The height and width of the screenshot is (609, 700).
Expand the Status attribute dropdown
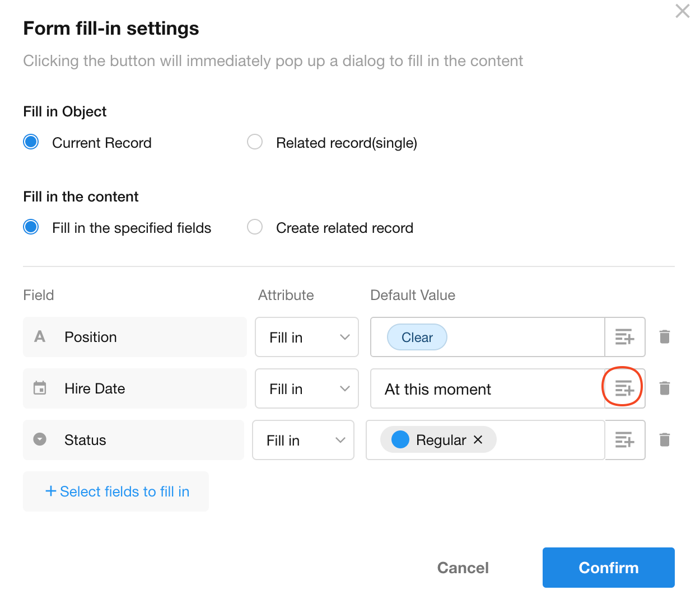click(303, 440)
